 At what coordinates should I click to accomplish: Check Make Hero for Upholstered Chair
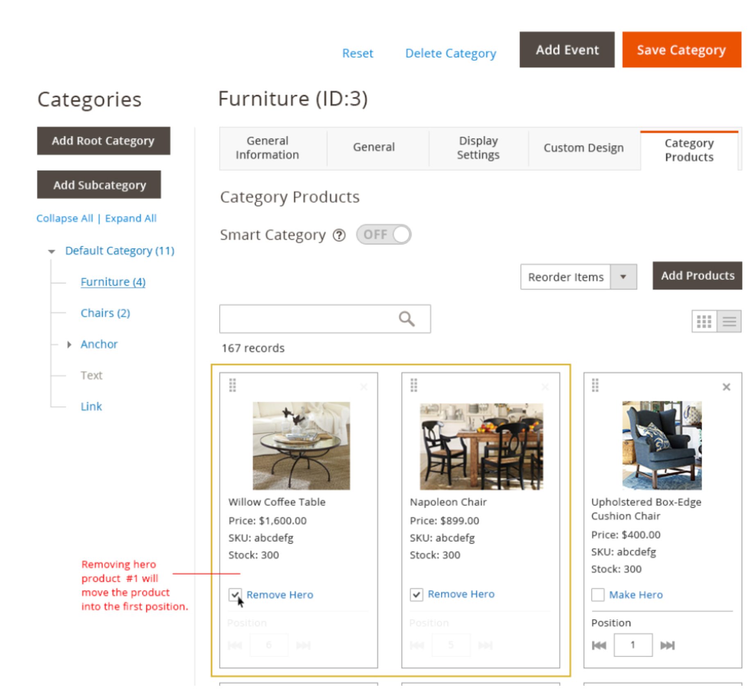click(x=598, y=595)
